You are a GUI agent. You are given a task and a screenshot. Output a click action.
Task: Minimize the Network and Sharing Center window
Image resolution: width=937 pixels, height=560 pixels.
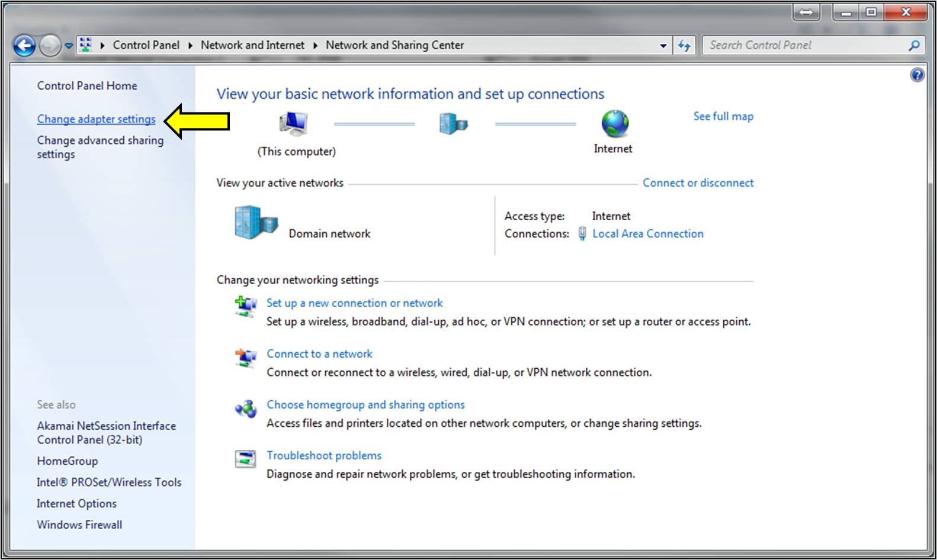[846, 12]
